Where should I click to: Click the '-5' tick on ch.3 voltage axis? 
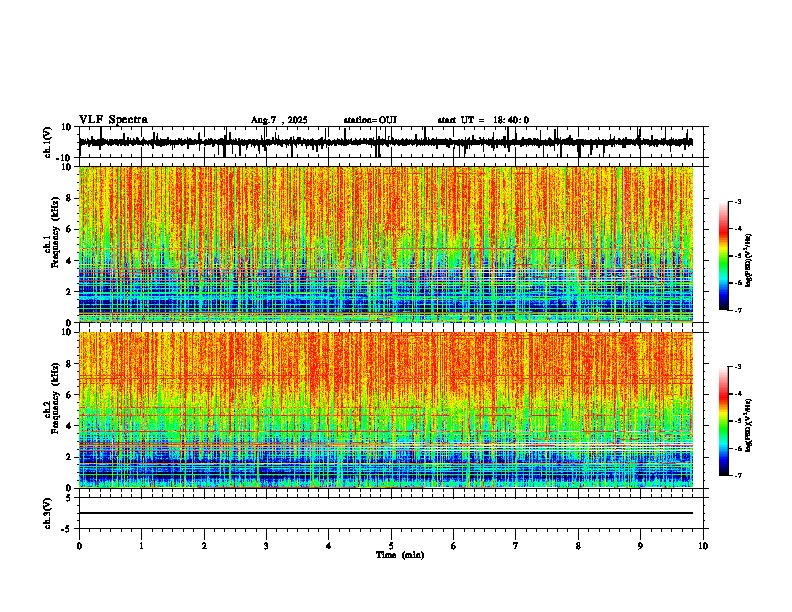[67, 529]
